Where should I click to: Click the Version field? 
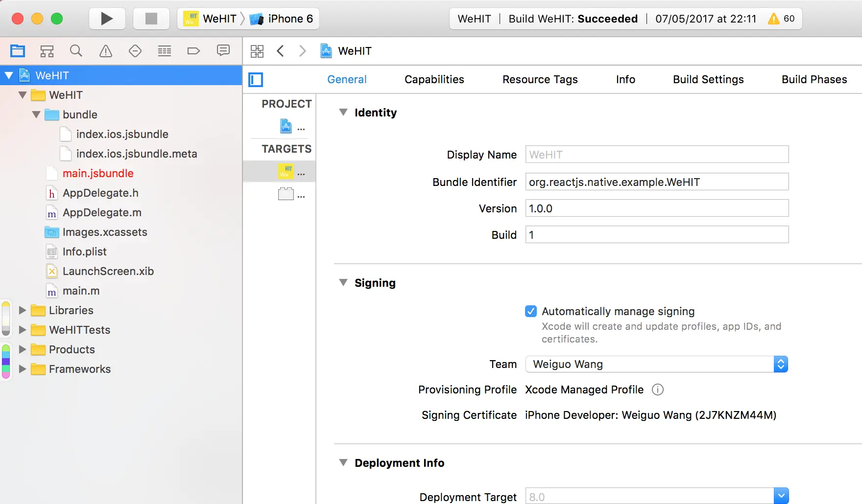(657, 208)
